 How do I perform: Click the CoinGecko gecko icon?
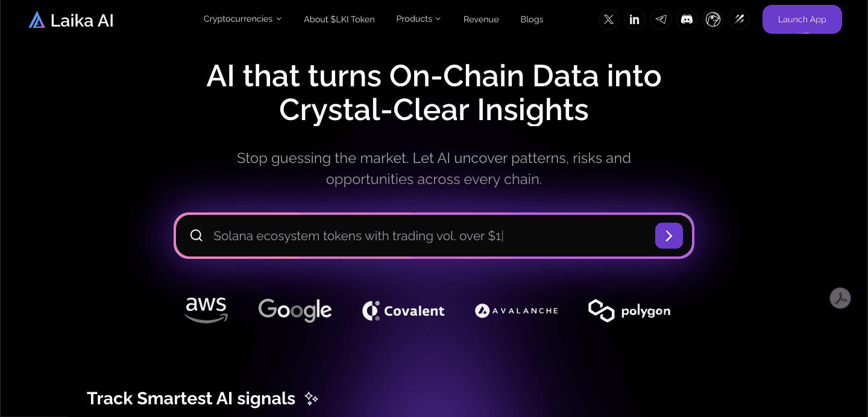click(713, 20)
